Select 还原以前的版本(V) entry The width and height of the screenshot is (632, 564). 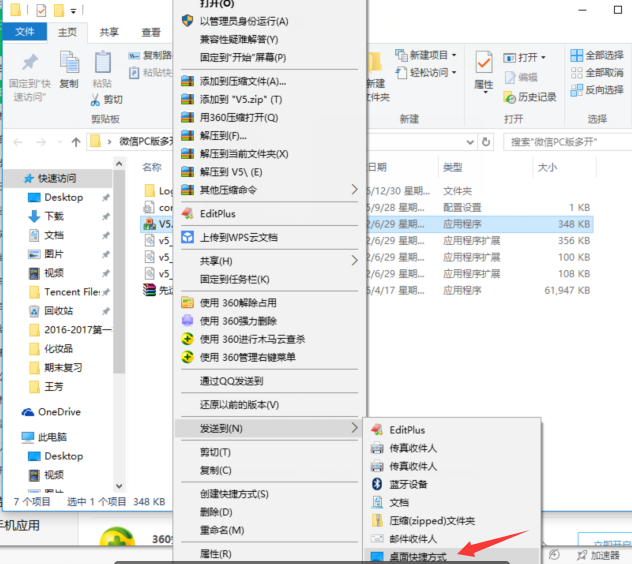pos(239,405)
